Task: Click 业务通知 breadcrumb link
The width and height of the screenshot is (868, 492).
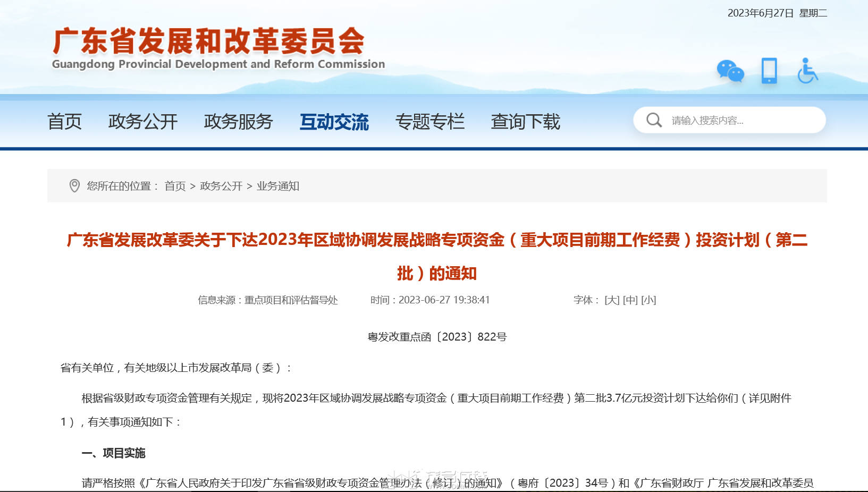Action: pos(278,186)
